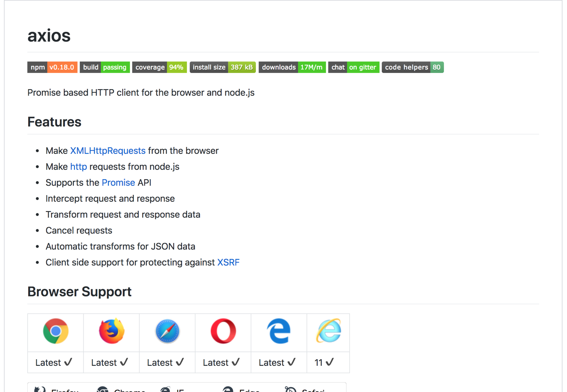Follow the Promise API link
Viewport: 567px width, 392px height.
(118, 183)
